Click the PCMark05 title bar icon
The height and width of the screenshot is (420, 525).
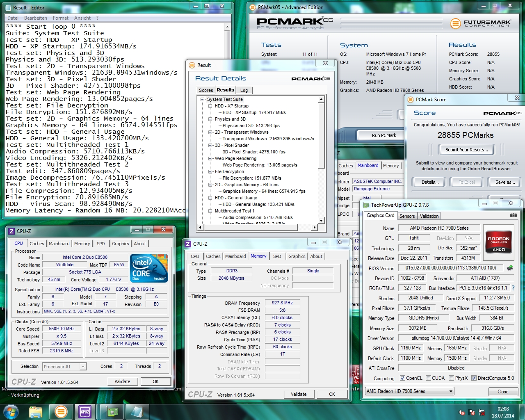(253, 7)
